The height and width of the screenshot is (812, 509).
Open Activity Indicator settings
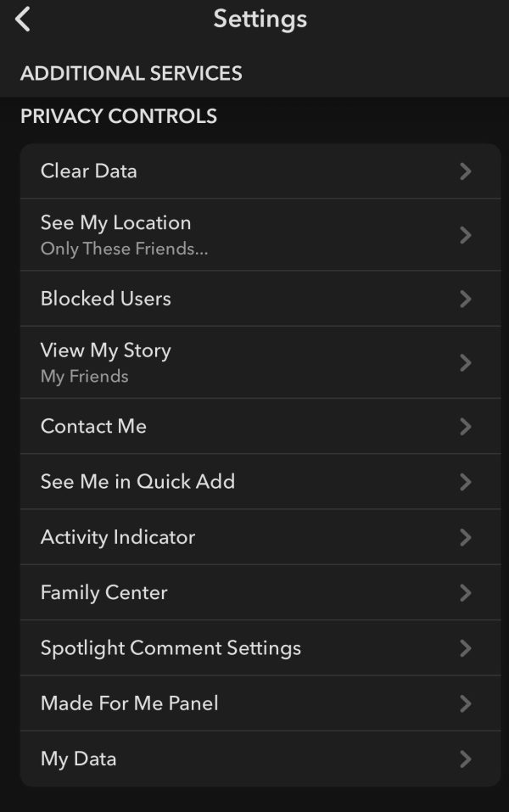click(x=117, y=537)
